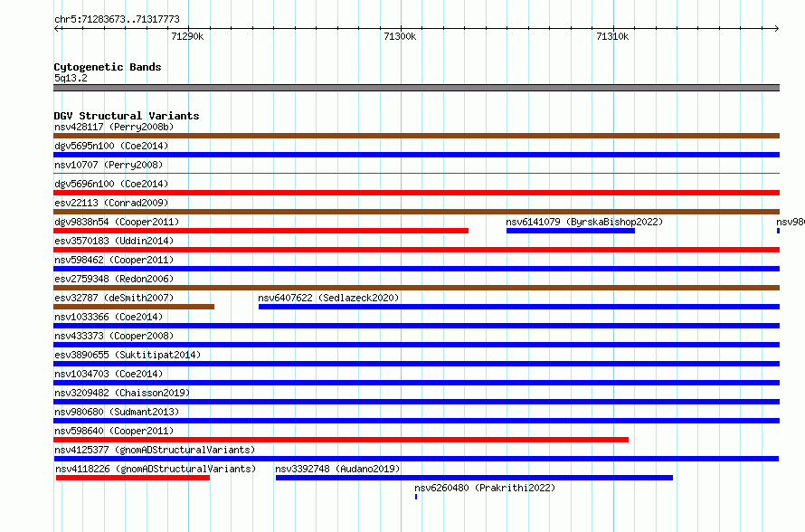Click the esv22113 (Conrad2009) label
The width and height of the screenshot is (805, 532).
coord(111,203)
